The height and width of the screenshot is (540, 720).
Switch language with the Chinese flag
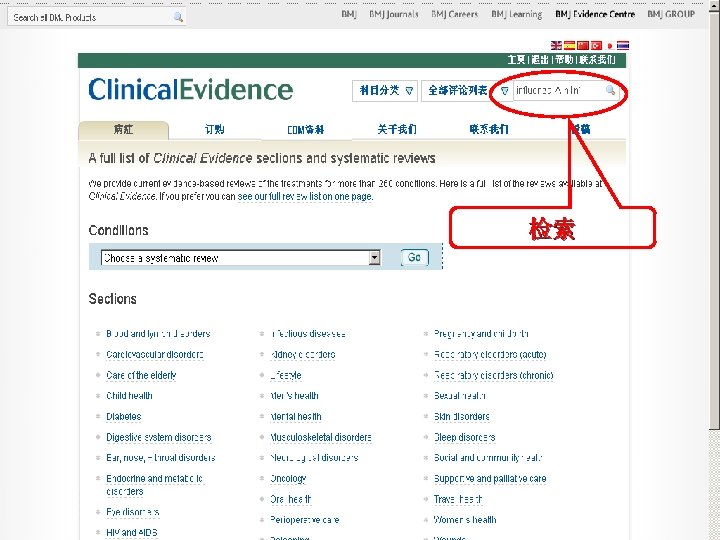[583, 45]
